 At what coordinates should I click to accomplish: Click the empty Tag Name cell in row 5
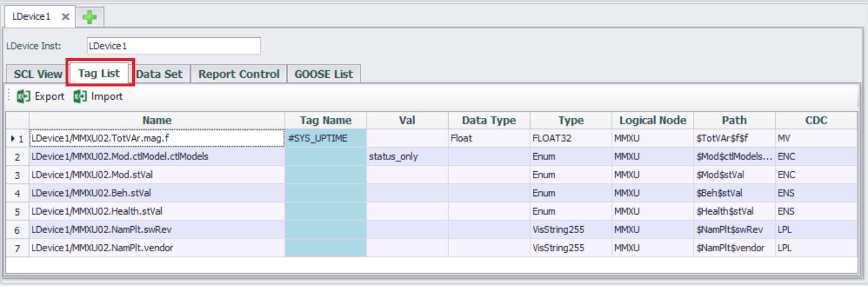coord(325,212)
